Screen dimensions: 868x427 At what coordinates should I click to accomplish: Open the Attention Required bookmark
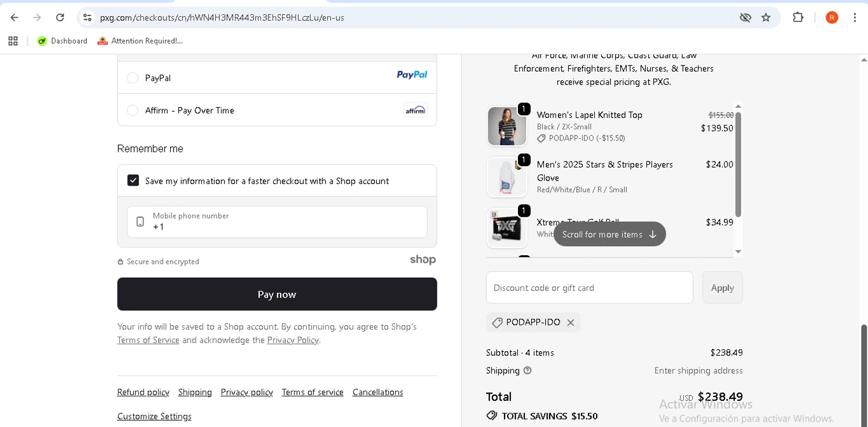click(141, 41)
